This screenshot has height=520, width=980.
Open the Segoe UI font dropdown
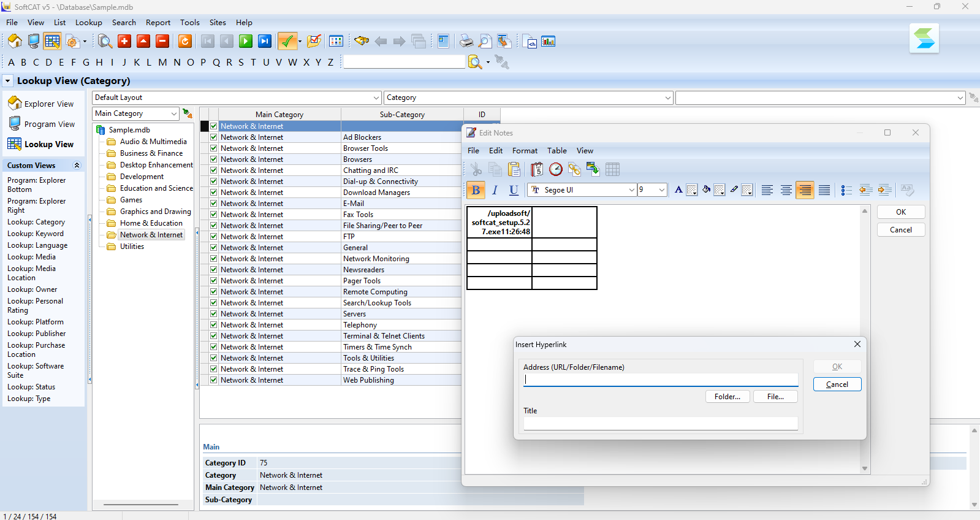coord(631,190)
